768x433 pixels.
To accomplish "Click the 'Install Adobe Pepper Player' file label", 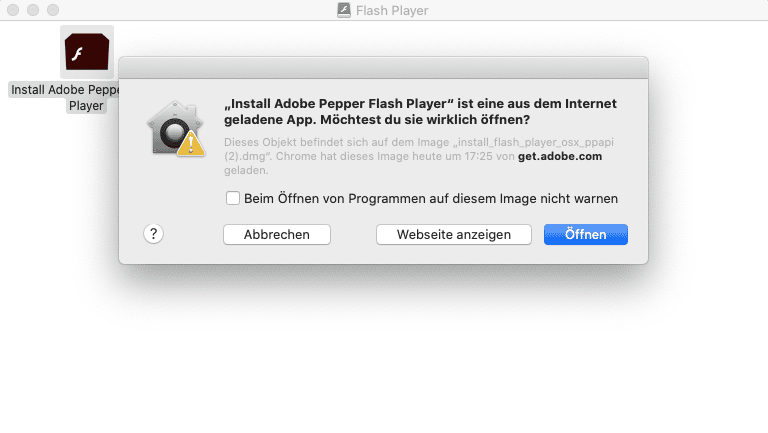I will [x=65, y=97].
